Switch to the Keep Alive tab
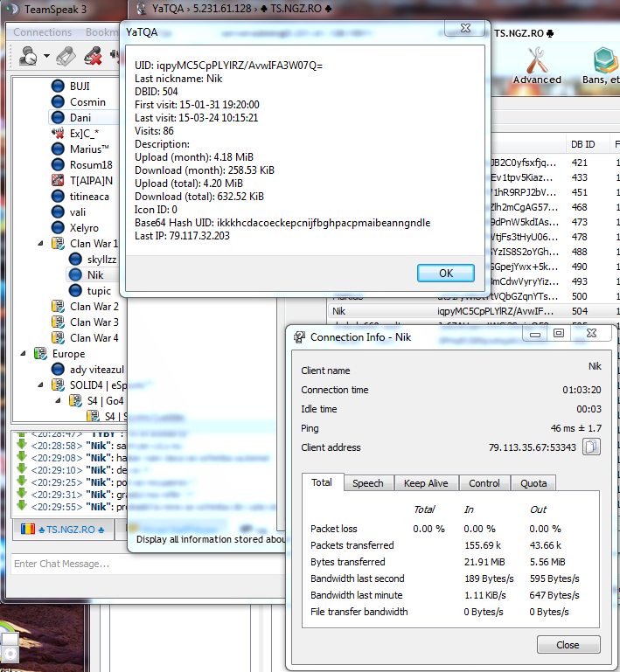 (425, 483)
